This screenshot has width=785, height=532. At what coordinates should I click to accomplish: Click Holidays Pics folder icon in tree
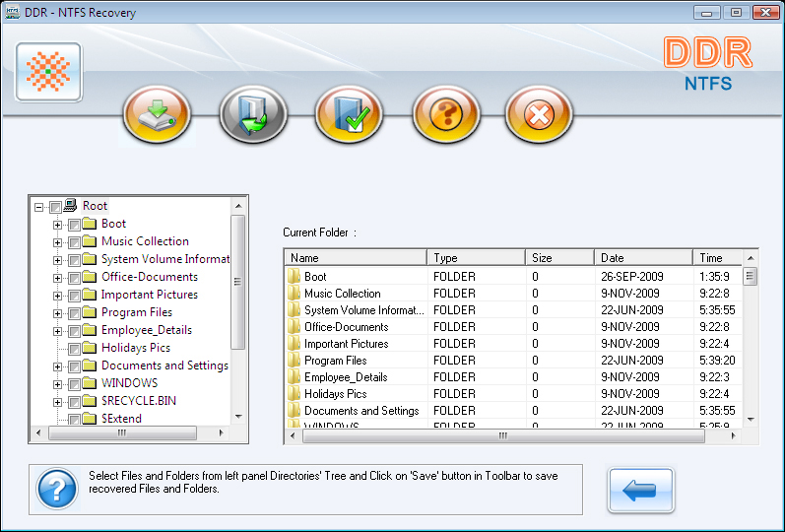89,347
